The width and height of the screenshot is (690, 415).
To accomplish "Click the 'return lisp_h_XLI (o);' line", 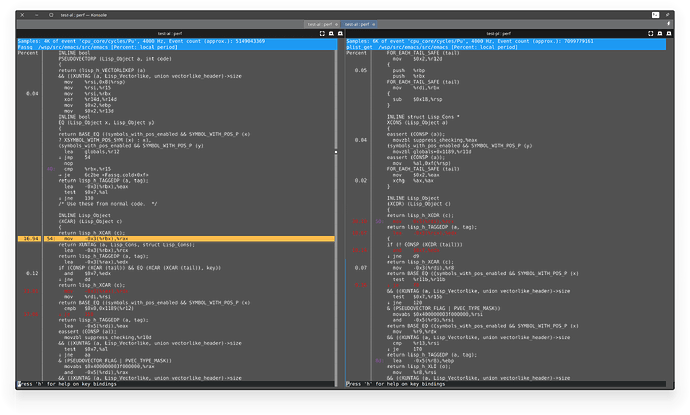I will click(418, 366).
